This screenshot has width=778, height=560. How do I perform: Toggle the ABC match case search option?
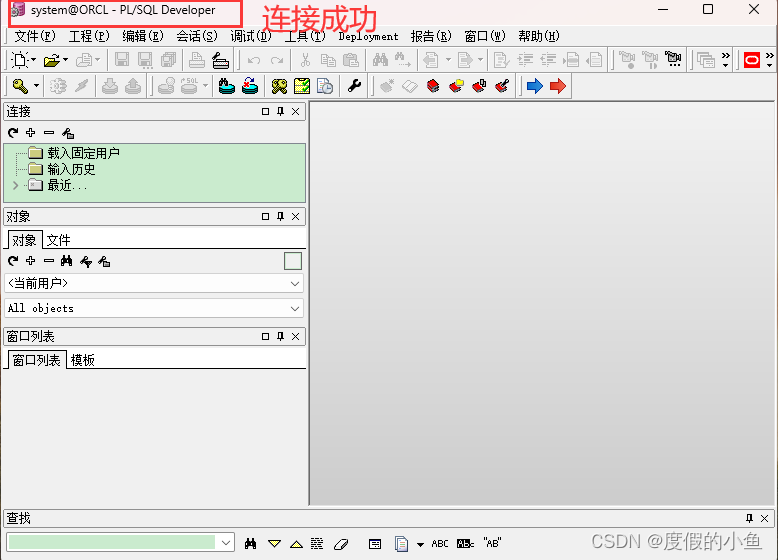(440, 544)
